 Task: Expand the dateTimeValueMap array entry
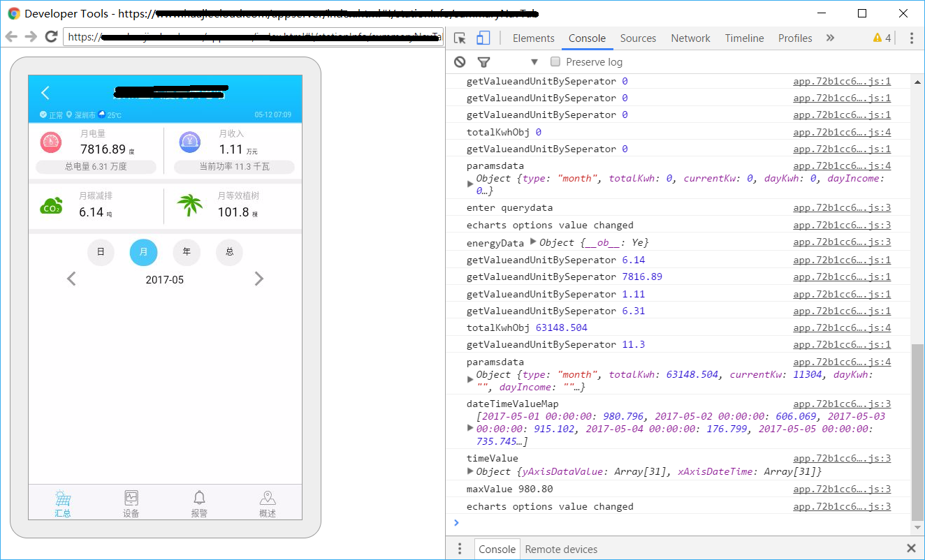tap(470, 429)
